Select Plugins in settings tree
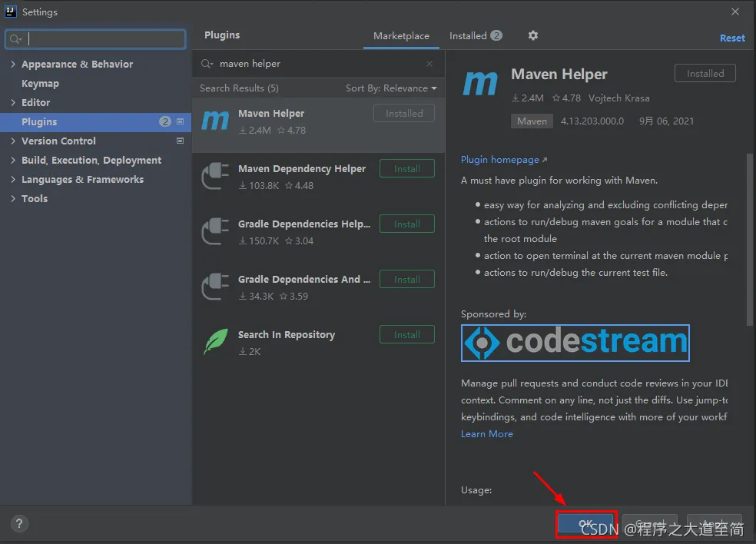This screenshot has width=756, height=544. [x=95, y=122]
